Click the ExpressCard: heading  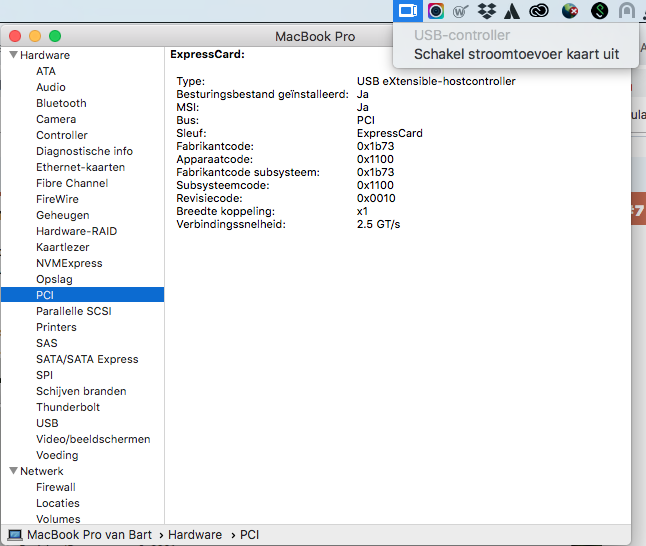[207, 54]
